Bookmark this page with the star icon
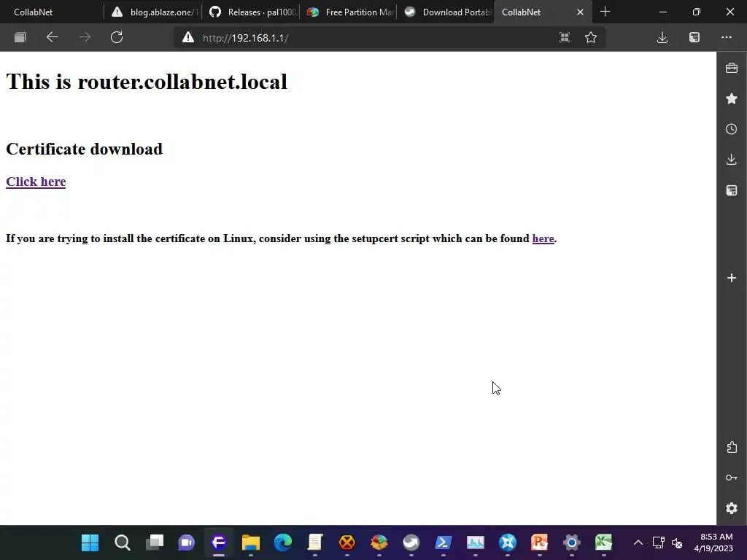Screen dimensions: 747x560 click(x=591, y=38)
